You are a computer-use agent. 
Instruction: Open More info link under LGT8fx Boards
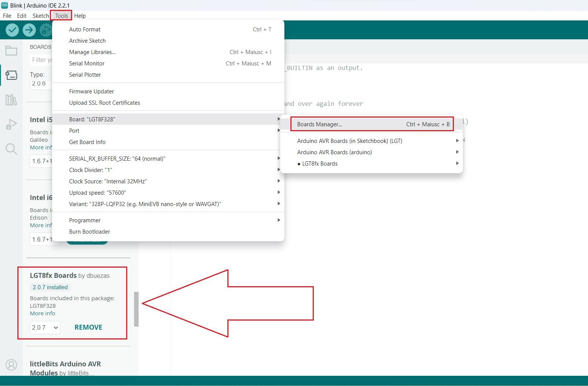(42, 313)
